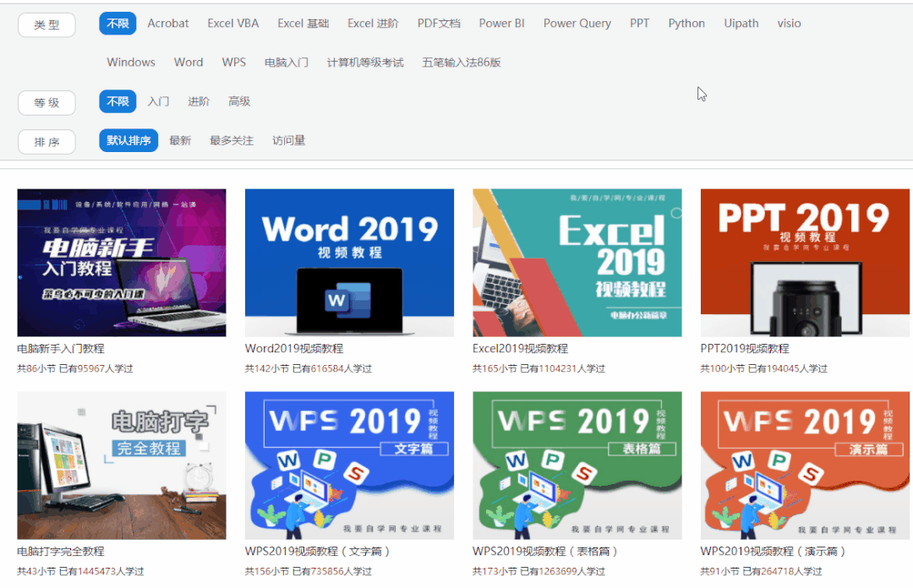Screen dimensions: 913x588
Task: Sort by 默认排序
Action: [128, 140]
